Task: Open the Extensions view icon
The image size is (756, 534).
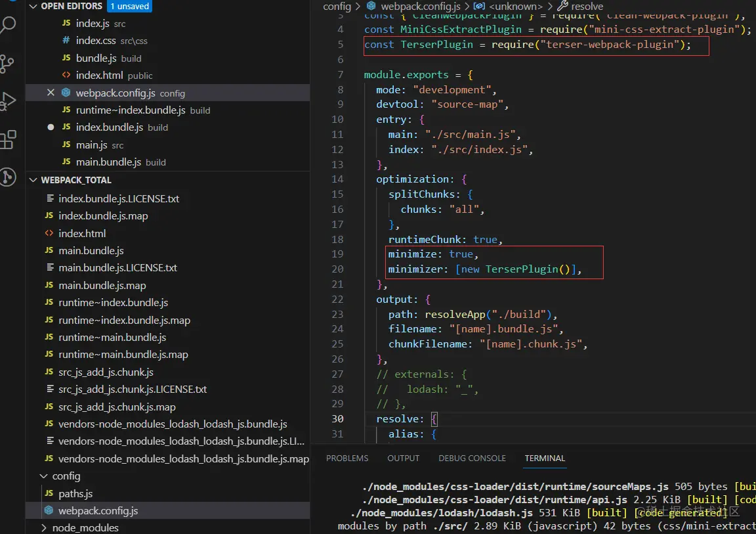Action: click(8, 139)
